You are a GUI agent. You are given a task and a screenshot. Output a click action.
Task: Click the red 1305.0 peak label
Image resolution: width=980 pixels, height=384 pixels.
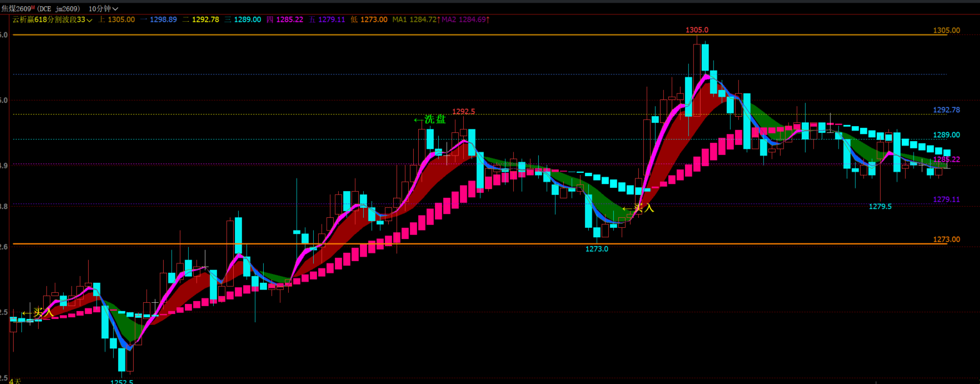tap(697, 30)
